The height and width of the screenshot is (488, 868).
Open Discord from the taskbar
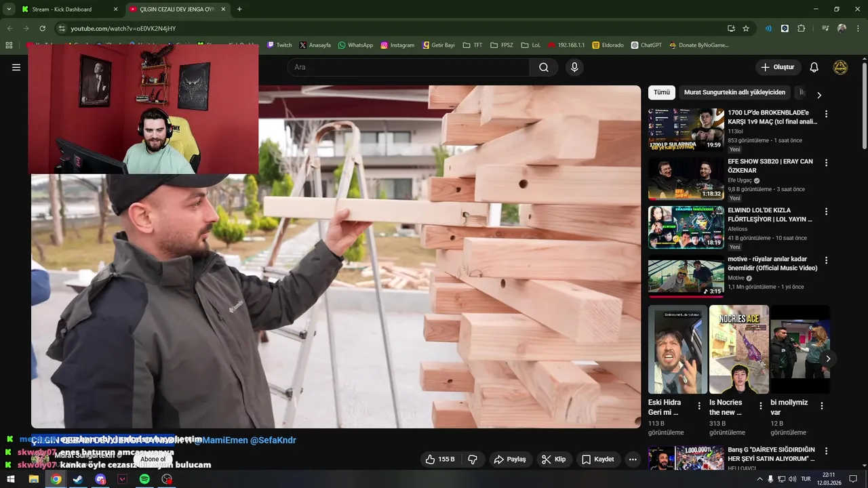click(100, 479)
